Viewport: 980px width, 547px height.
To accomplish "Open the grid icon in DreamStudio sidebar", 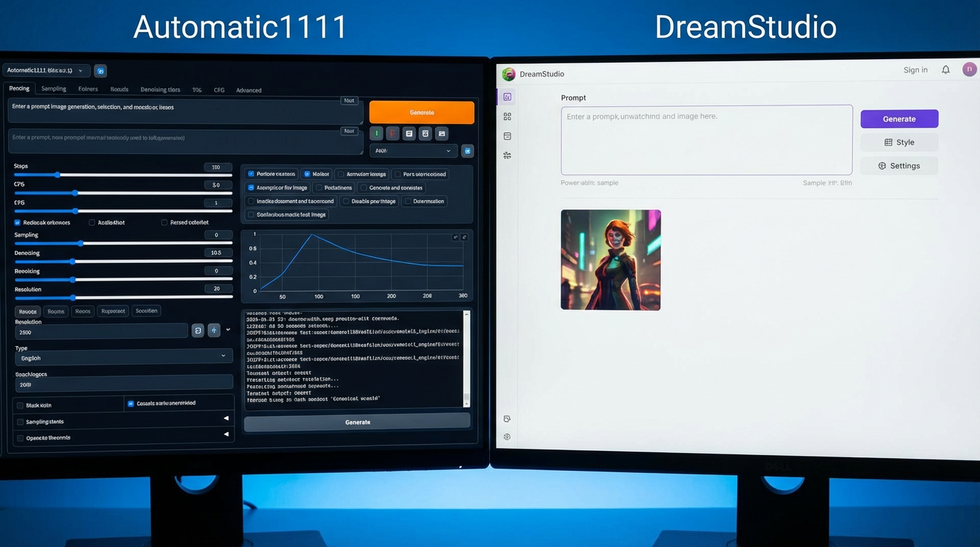I will pyautogui.click(x=507, y=116).
